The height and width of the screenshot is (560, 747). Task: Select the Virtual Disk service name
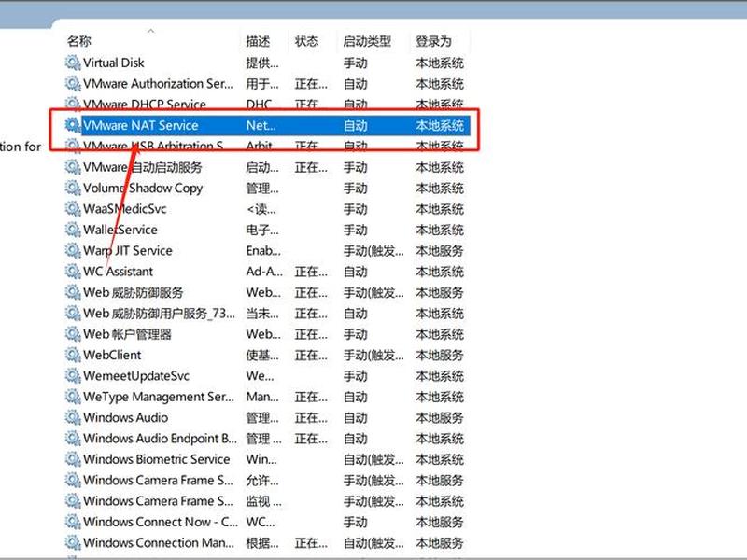tap(113, 63)
